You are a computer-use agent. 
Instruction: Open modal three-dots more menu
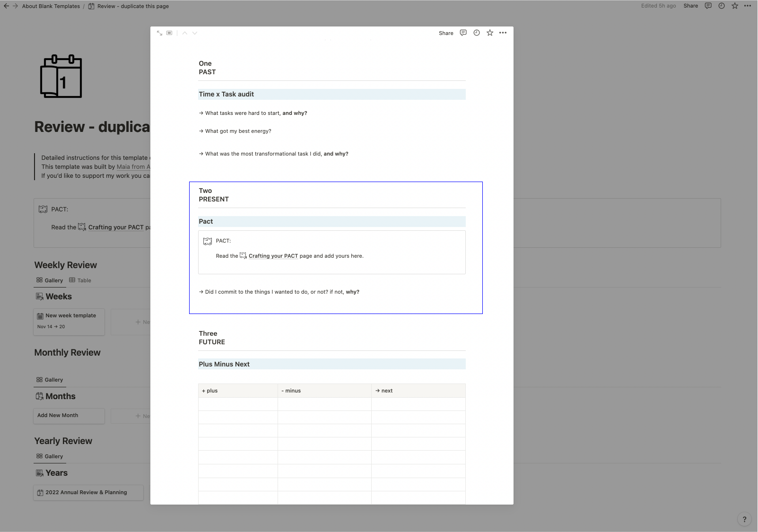pyautogui.click(x=503, y=33)
